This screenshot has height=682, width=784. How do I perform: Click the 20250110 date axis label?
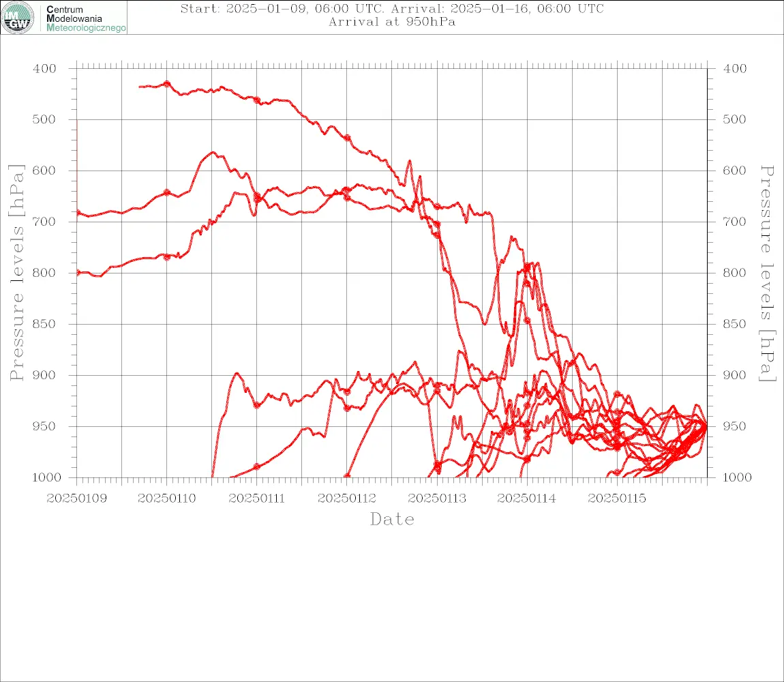tap(166, 499)
